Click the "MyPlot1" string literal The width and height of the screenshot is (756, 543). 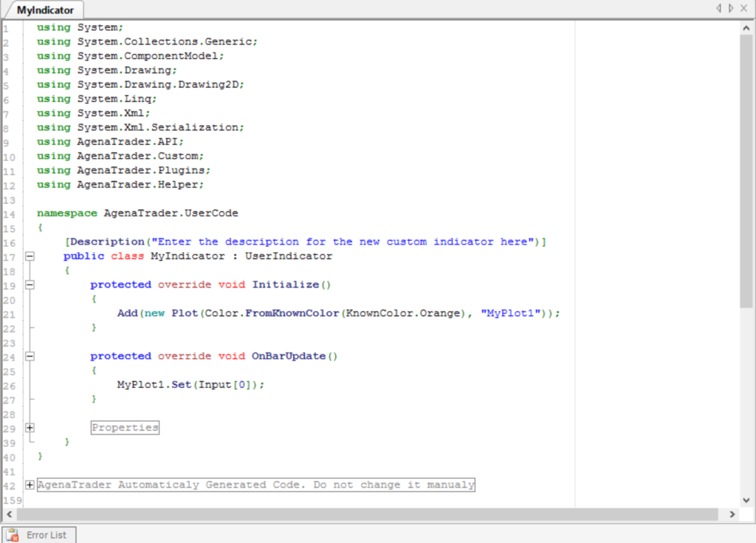tap(510, 313)
